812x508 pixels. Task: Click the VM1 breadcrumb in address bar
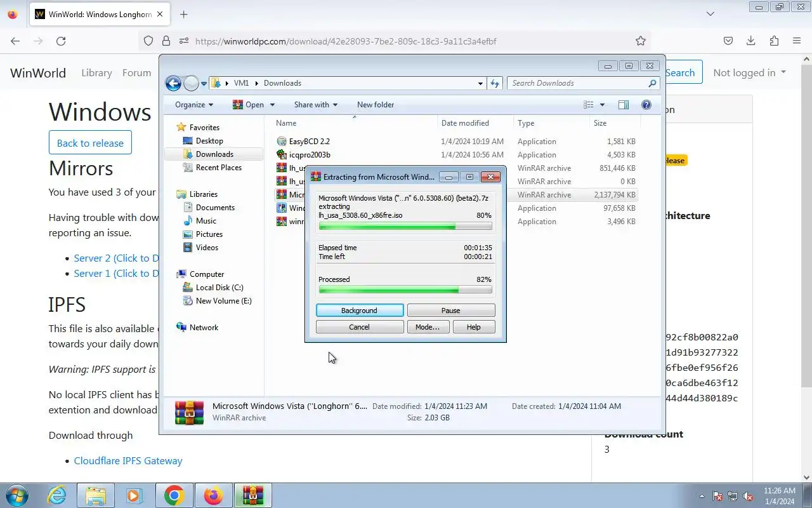241,83
